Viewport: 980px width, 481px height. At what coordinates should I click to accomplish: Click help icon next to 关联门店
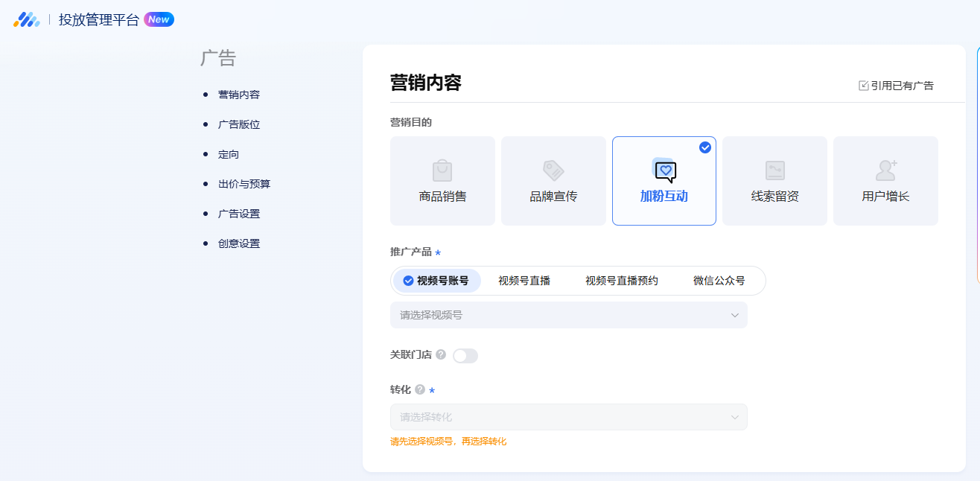click(x=441, y=354)
